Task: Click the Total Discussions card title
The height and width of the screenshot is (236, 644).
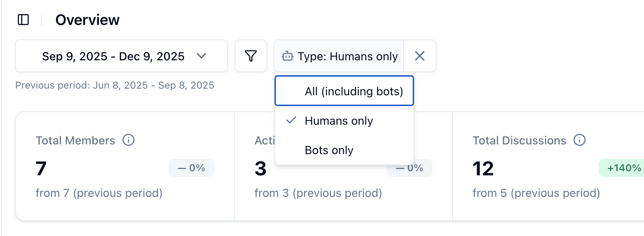Action: point(519,140)
